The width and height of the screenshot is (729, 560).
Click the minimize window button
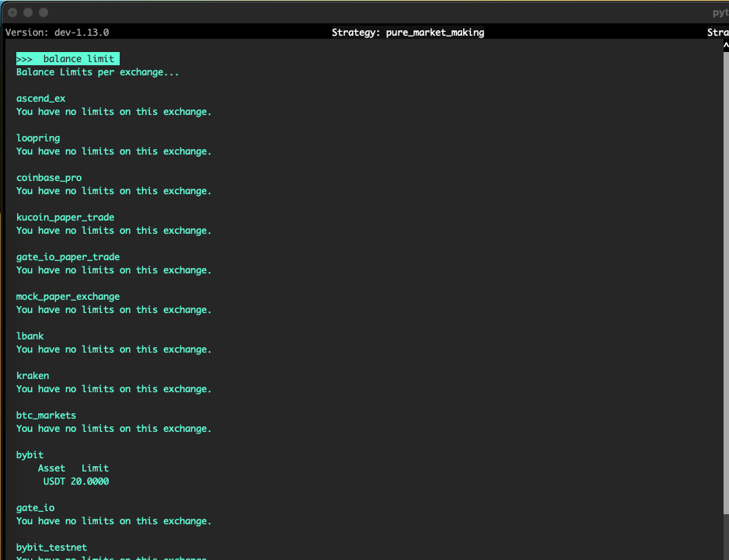(28, 12)
